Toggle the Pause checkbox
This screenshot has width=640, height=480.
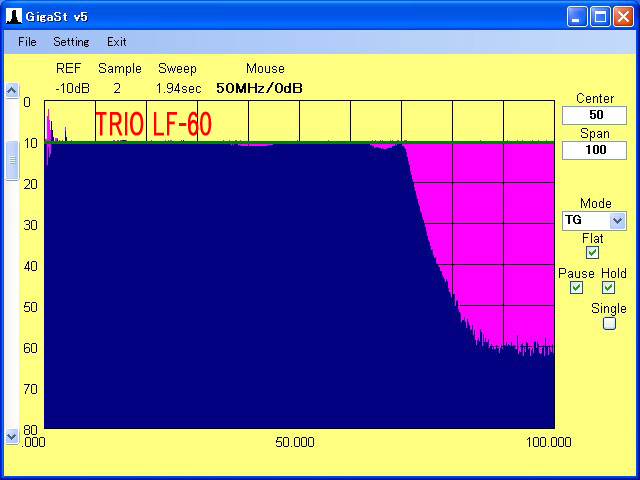click(576, 288)
